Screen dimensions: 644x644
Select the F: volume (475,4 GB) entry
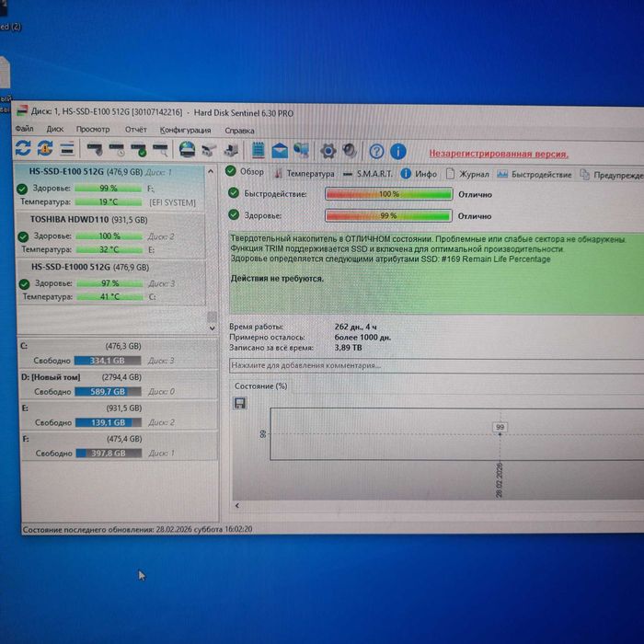120,446
